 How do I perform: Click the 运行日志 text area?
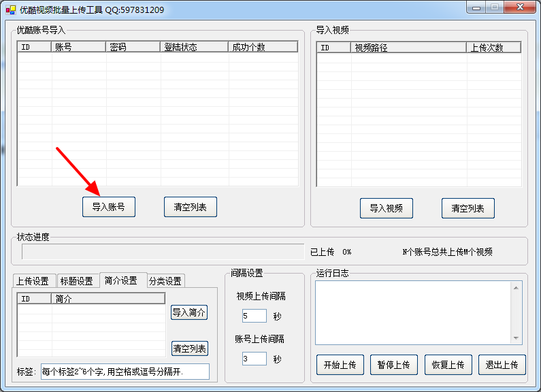tap(412, 312)
